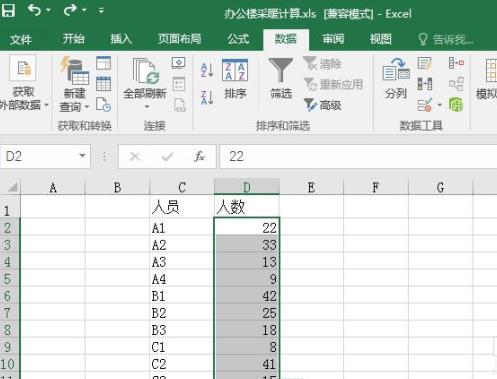Click the Save icon in quick access toolbar
497x379 pixels.
tap(8, 10)
